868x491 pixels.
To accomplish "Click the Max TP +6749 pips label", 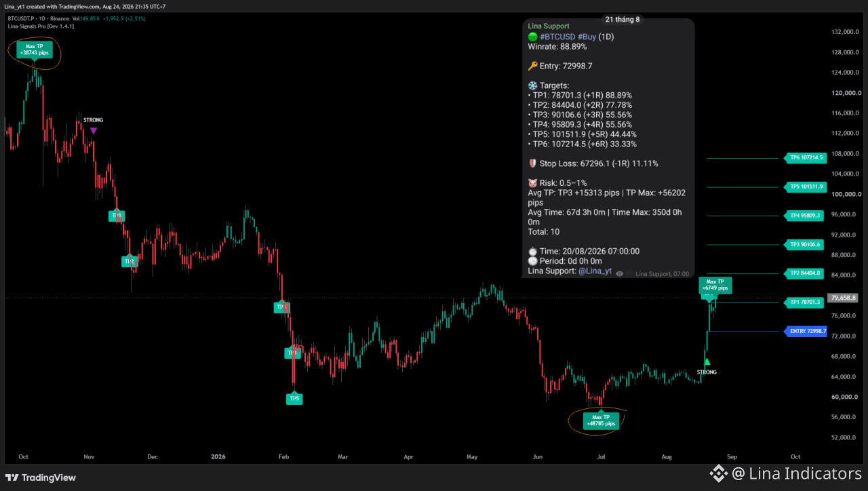I will point(715,285).
